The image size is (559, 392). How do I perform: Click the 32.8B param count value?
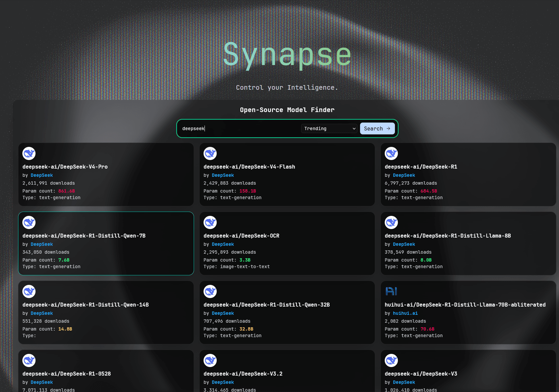tap(246, 329)
